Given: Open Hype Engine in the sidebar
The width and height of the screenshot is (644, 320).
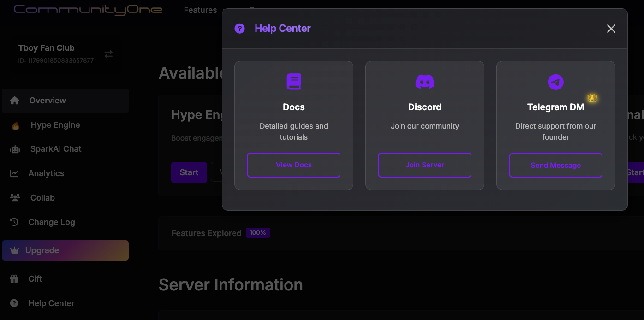Looking at the screenshot, I should 65,125.
